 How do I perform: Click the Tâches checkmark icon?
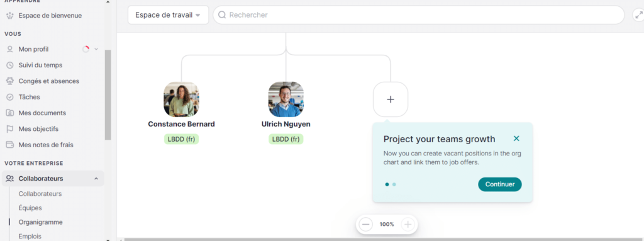(10, 98)
